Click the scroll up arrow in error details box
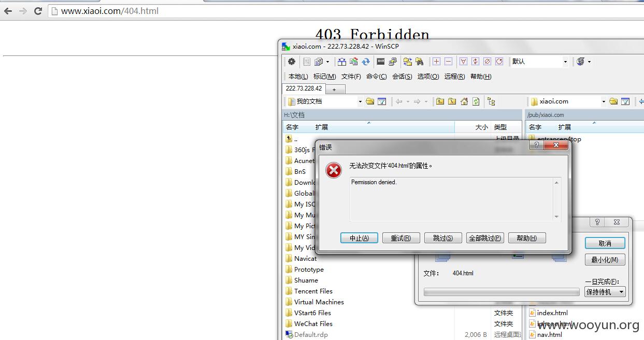The height and width of the screenshot is (340, 644). click(557, 182)
